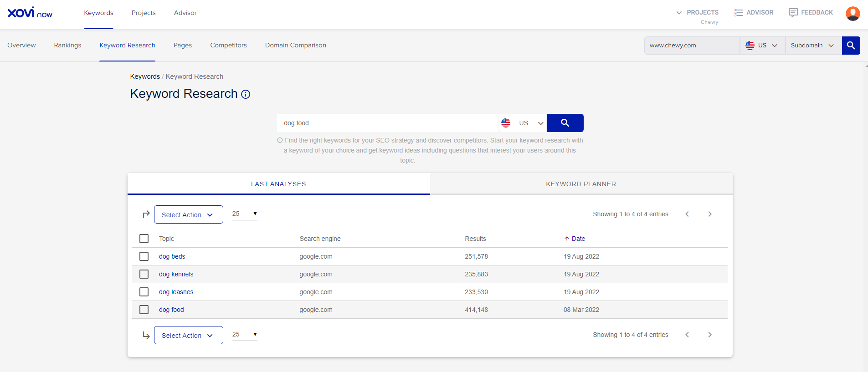Switch to the Pages tab

coord(183,45)
